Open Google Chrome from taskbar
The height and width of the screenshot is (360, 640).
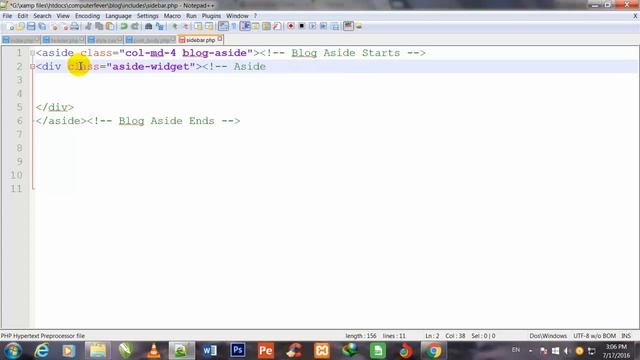pos(433,351)
